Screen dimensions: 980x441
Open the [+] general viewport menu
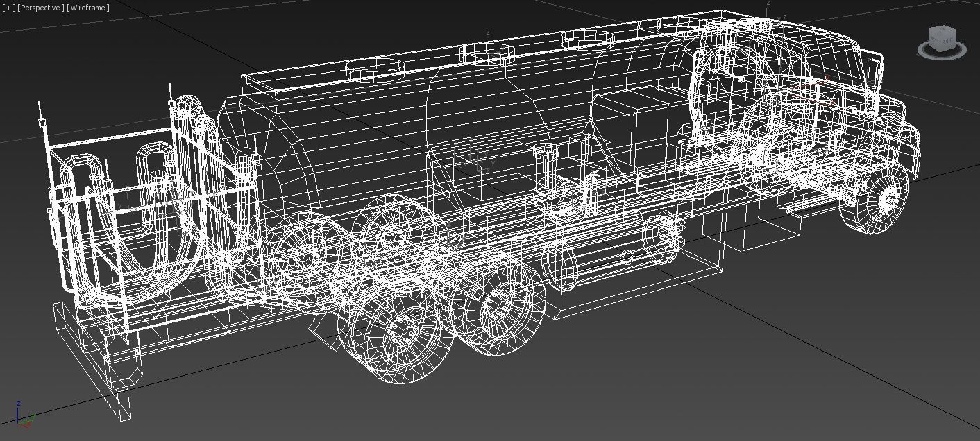click(x=8, y=8)
